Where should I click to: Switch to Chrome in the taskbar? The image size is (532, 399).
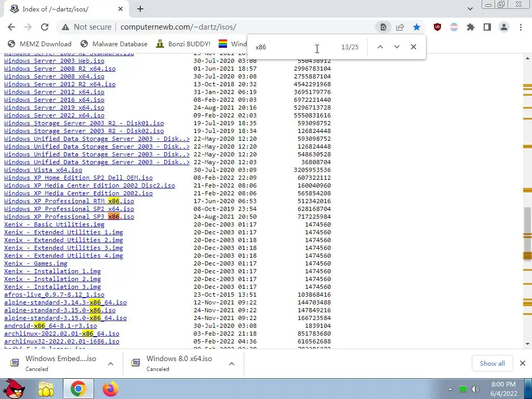pos(78,389)
